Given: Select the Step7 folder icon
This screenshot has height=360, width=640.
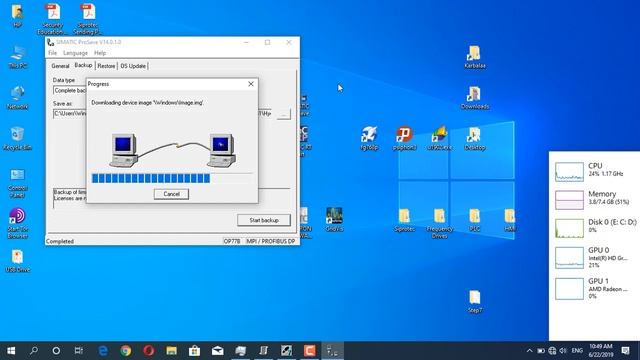Looking at the screenshot, I should (474, 302).
